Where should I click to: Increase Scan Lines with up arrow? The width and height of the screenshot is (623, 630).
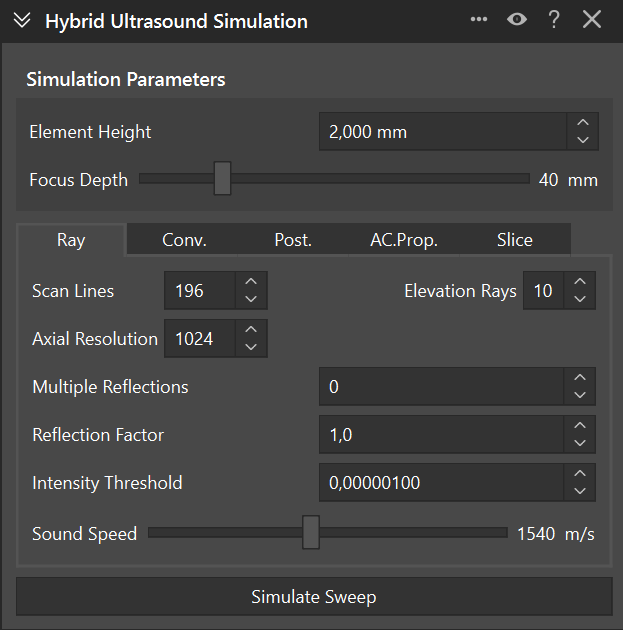click(x=251, y=282)
